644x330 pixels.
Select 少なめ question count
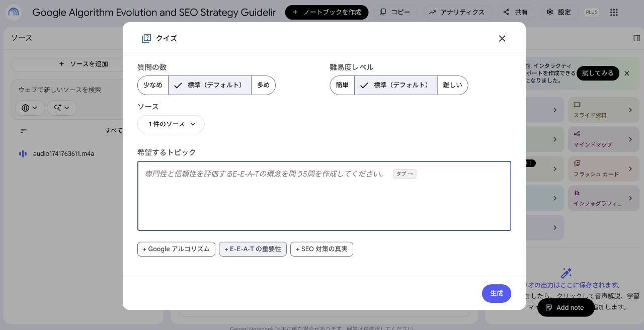click(153, 85)
